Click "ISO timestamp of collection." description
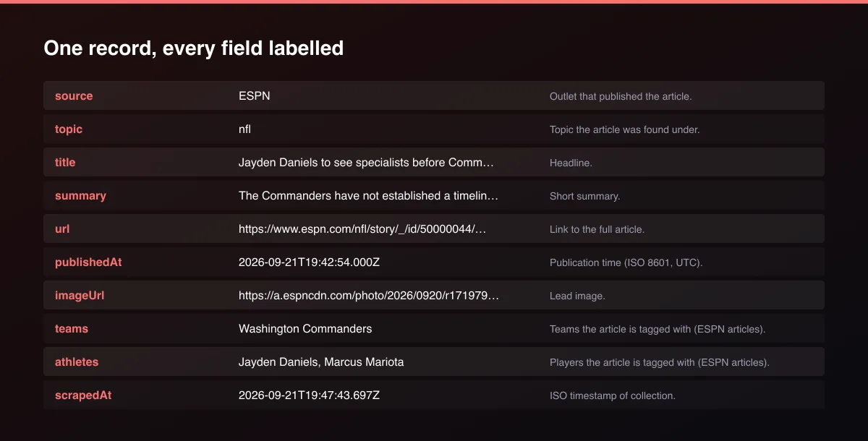Viewport: 868px width, 441px height. [x=612, y=395]
